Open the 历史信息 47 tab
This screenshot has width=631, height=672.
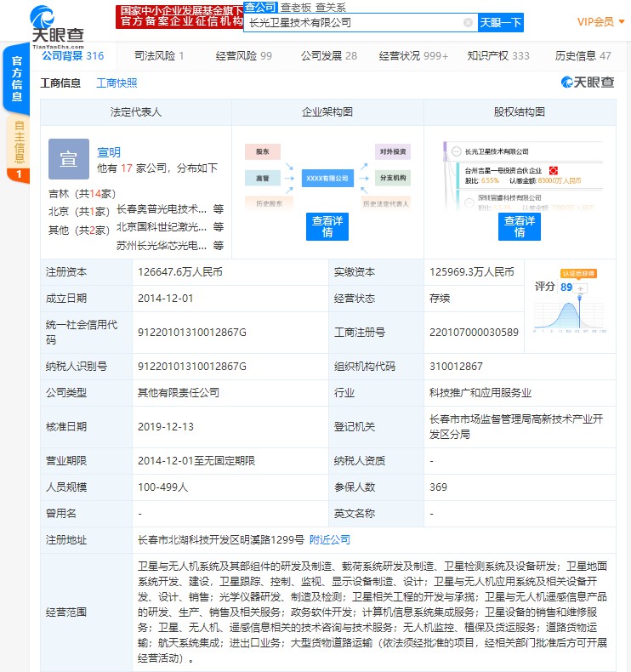pos(583,55)
